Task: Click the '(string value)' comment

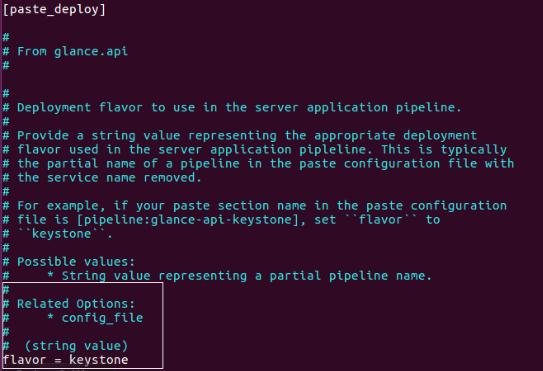Action: click(76, 346)
